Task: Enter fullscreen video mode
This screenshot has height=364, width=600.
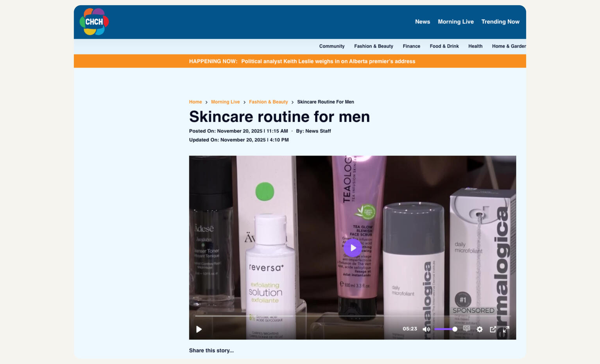Action: (506, 329)
